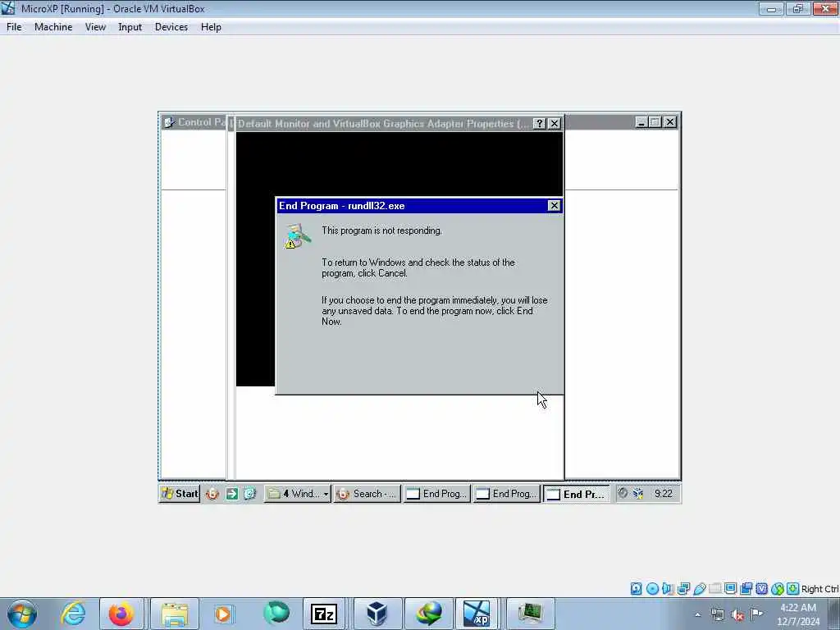Click the keyboard capture green arrow icon

793,589
